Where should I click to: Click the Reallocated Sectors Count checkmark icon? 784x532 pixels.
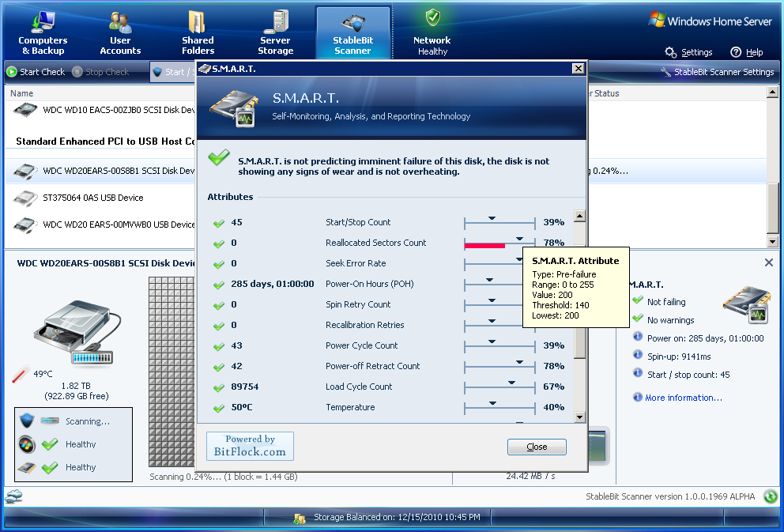pos(218,243)
